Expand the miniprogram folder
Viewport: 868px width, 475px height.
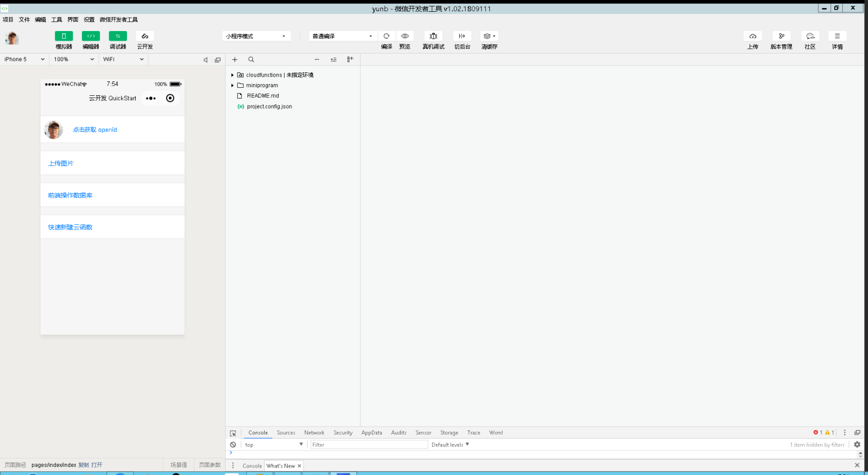click(233, 85)
